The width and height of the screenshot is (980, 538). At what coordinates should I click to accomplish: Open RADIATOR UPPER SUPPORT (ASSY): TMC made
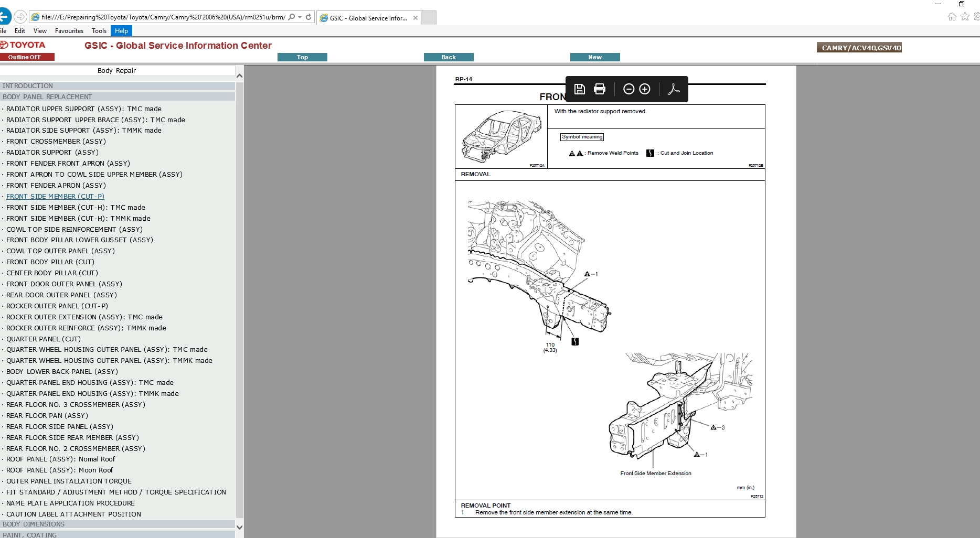84,109
